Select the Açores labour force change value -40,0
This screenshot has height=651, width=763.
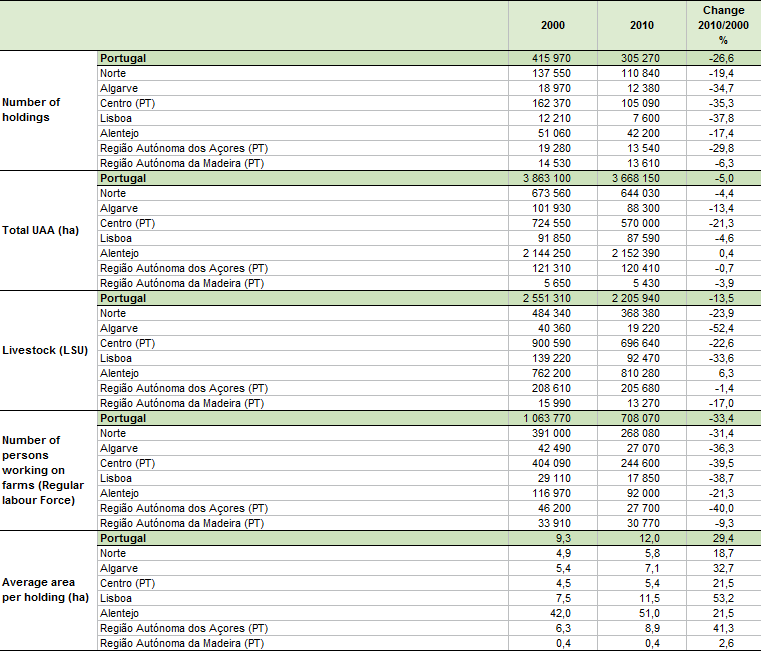tap(723, 508)
